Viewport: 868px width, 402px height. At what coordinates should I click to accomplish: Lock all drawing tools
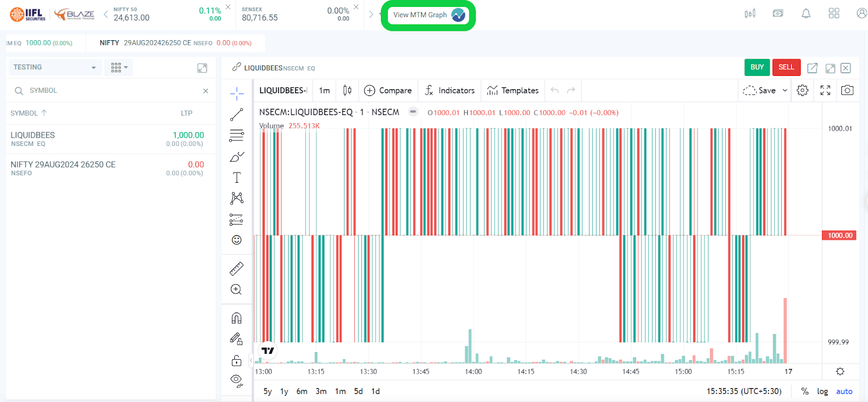[x=237, y=360]
